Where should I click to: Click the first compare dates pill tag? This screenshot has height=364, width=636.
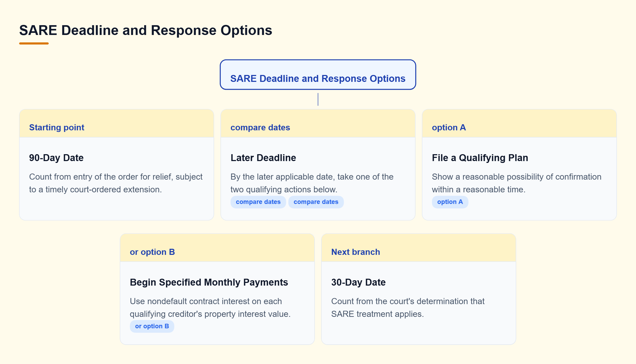pyautogui.click(x=258, y=202)
